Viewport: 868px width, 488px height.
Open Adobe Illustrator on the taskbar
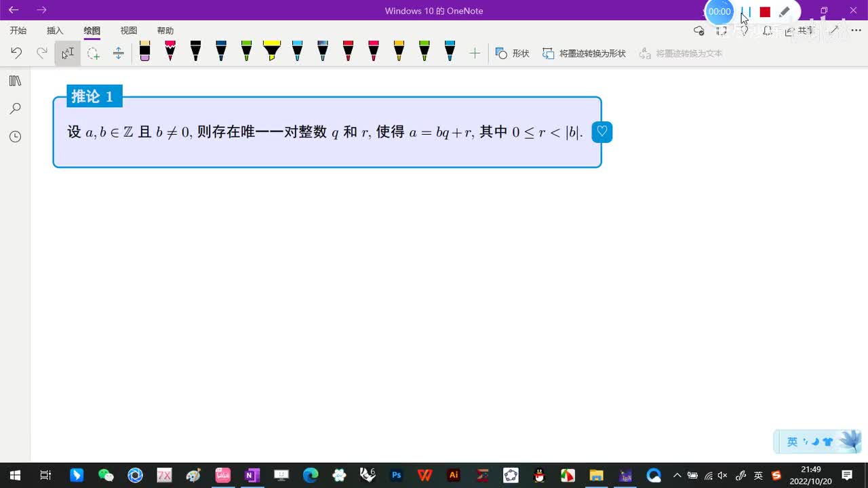click(454, 475)
